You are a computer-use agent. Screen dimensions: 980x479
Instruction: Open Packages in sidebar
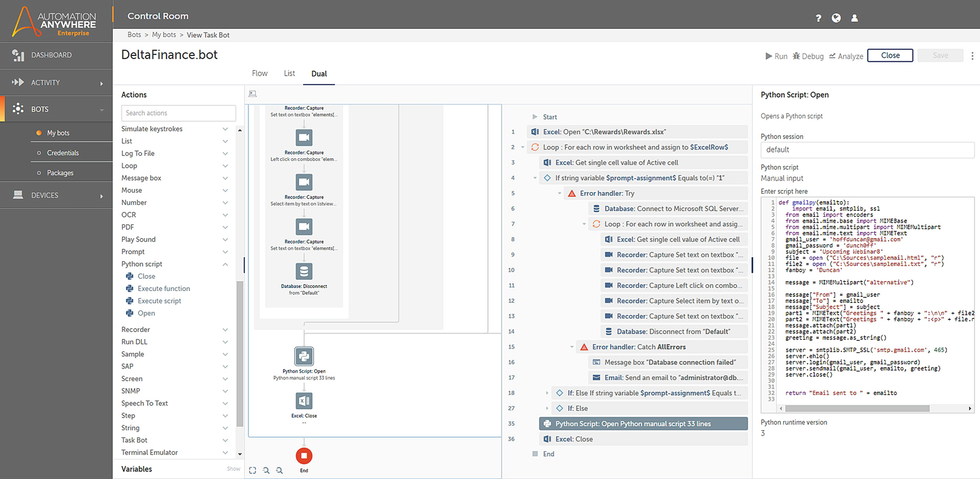coord(60,173)
